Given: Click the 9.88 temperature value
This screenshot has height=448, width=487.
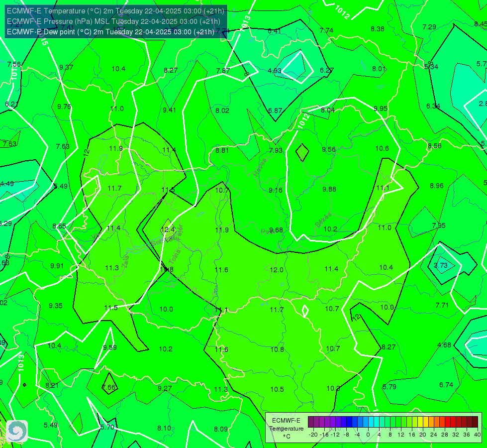Looking at the screenshot, I should (329, 189).
